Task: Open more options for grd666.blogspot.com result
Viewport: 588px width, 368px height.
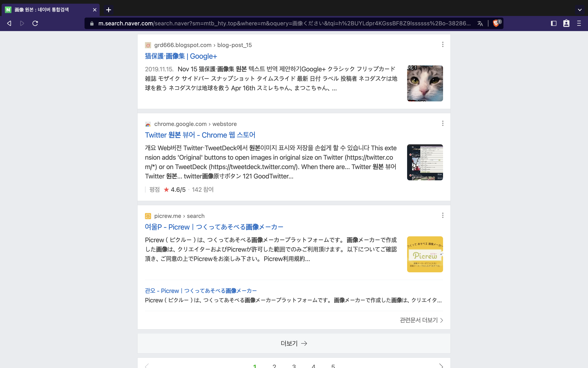Action: click(443, 45)
